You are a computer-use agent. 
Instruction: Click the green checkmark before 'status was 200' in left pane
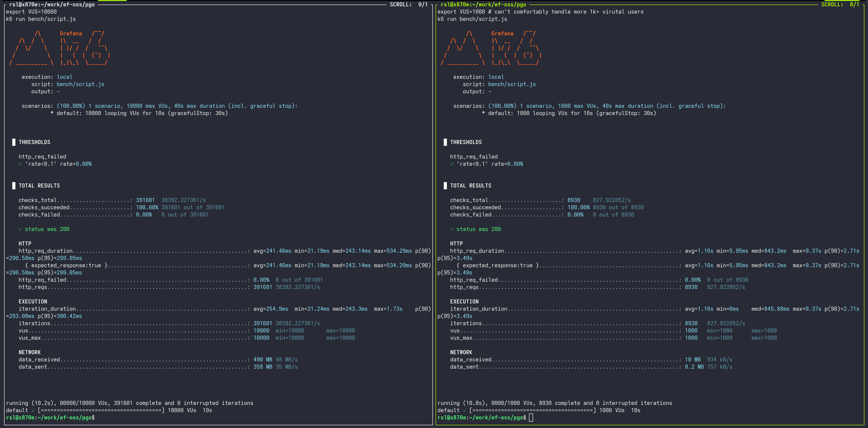click(x=20, y=229)
